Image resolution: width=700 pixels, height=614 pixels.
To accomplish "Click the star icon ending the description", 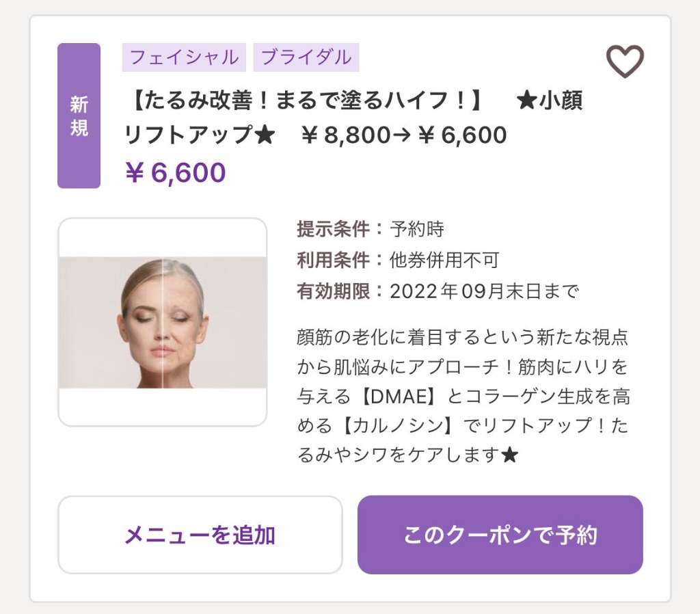I will pos(510,455).
